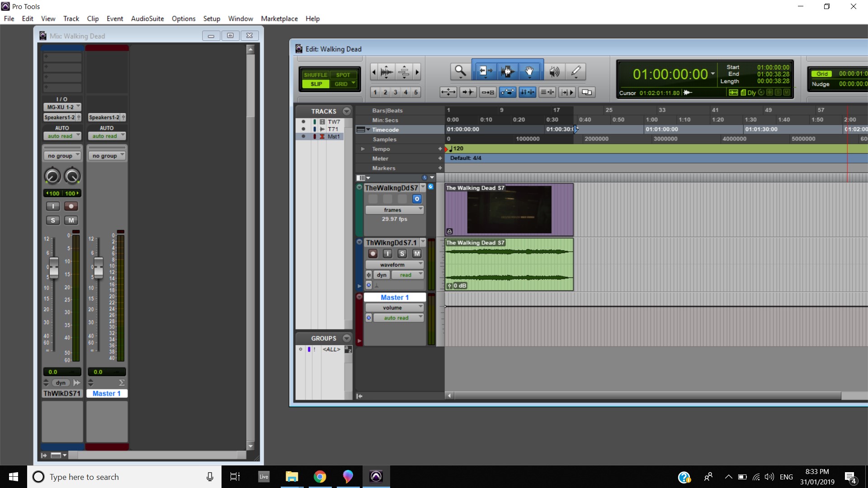
Task: Click the Pro Tools taskbar icon
Action: coord(376,477)
